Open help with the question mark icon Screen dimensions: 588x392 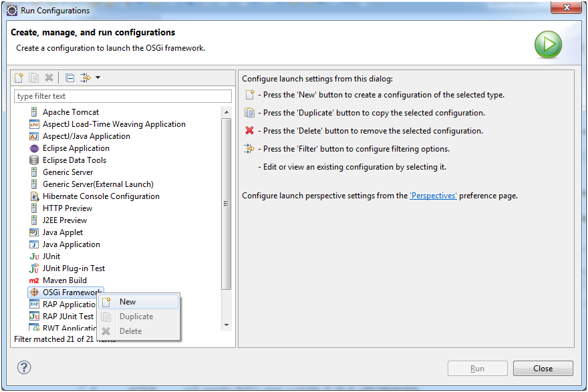(24, 368)
